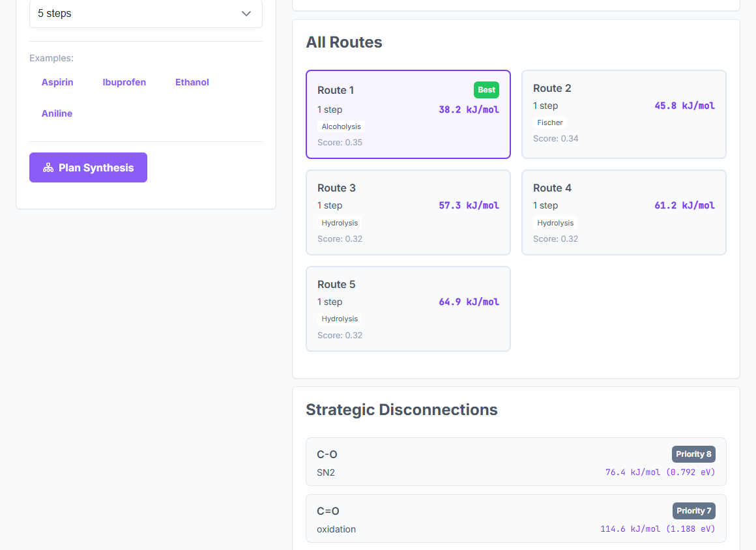Click the All Routes heading

click(344, 42)
